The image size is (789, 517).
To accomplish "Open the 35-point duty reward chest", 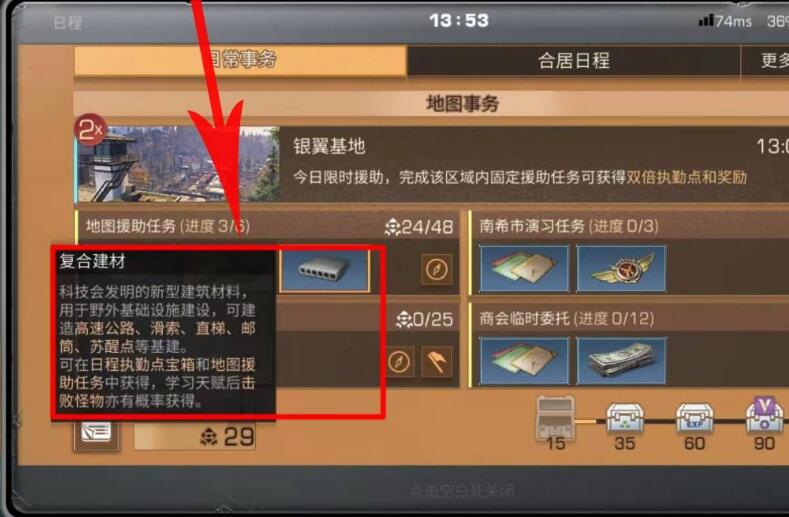I will point(624,418).
